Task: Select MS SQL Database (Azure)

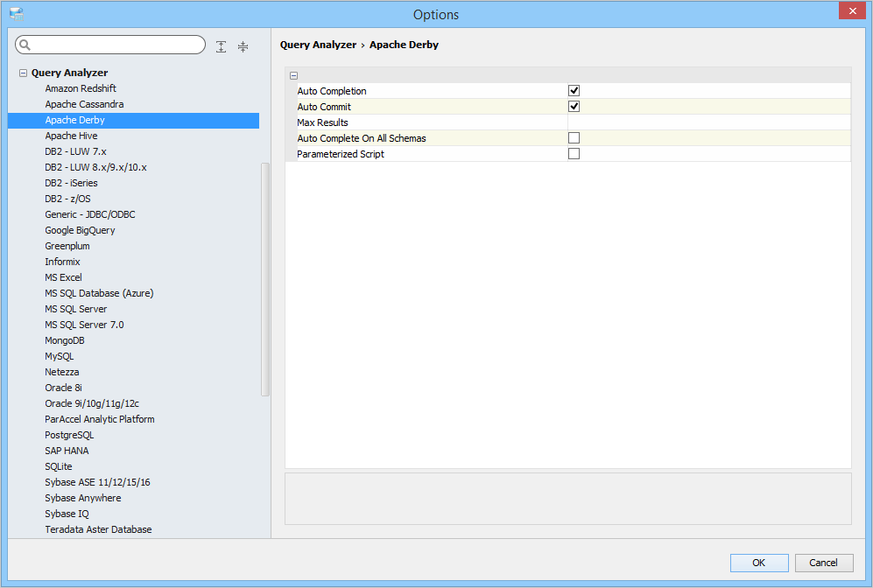Action: coord(99,293)
